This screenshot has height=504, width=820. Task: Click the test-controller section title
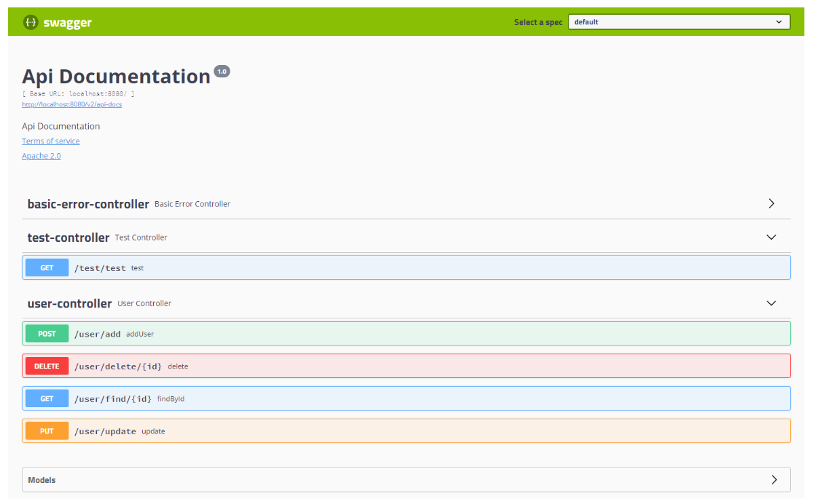[x=68, y=238]
